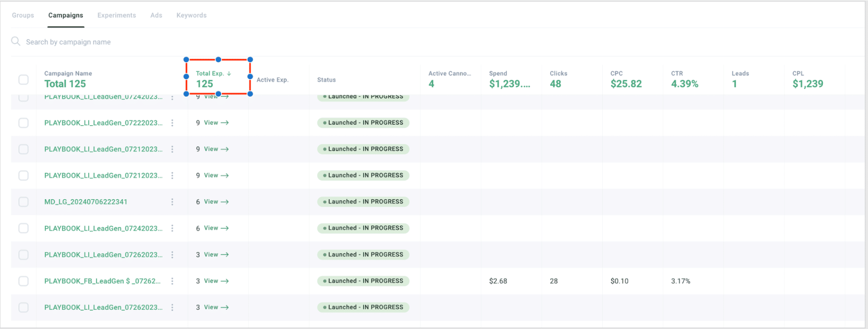Image resolution: width=868 pixels, height=329 pixels.
Task: Open kebab menu of 07242023 row with 6 experiments
Action: pos(172,228)
